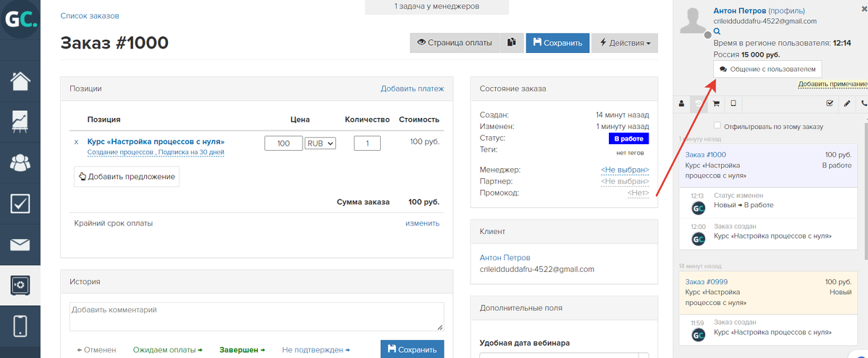Set status to 'Не подтвержден'
The image size is (868, 358).
(x=316, y=350)
